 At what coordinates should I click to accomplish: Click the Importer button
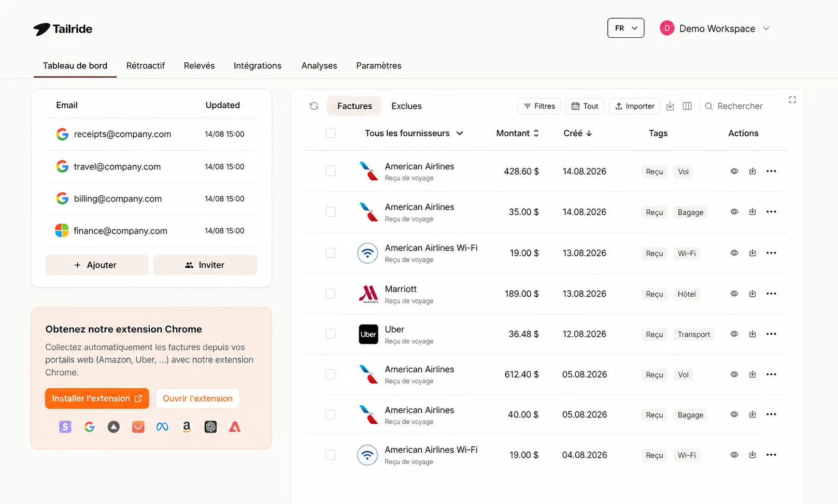(x=634, y=106)
